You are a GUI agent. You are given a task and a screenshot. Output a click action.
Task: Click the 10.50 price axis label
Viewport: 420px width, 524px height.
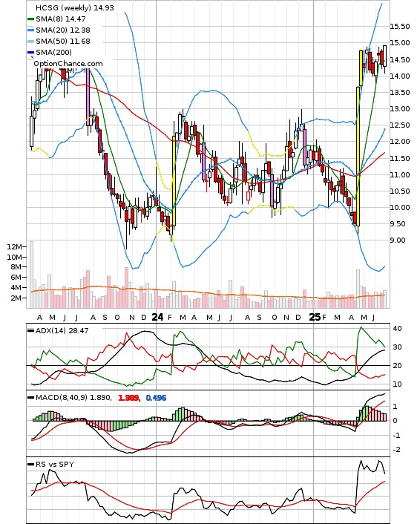pyautogui.click(x=400, y=191)
